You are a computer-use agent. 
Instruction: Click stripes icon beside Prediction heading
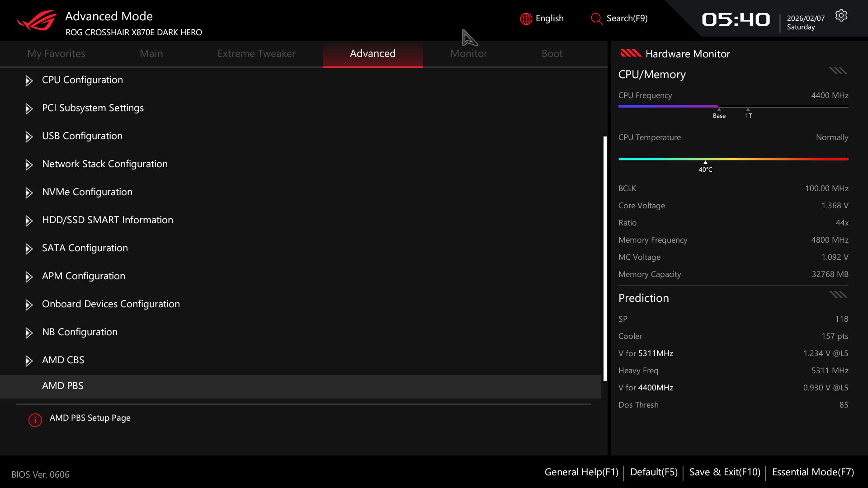838,295
